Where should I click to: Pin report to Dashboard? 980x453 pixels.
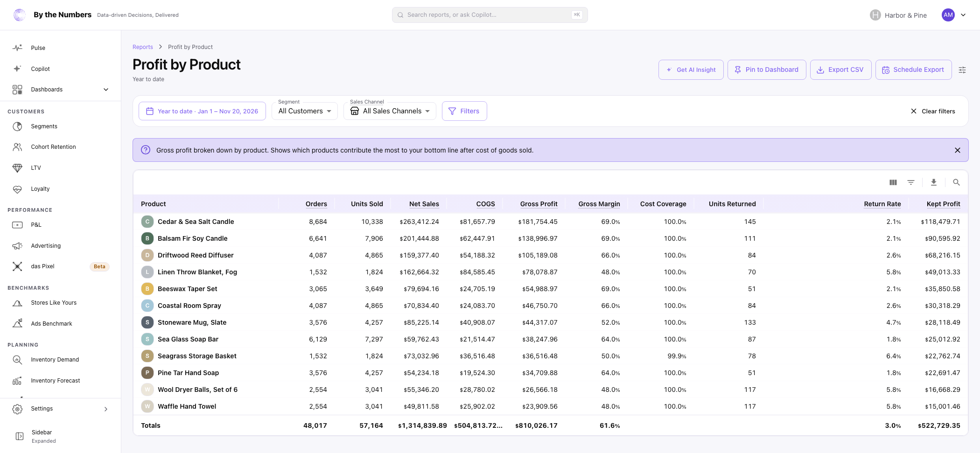tap(767, 70)
